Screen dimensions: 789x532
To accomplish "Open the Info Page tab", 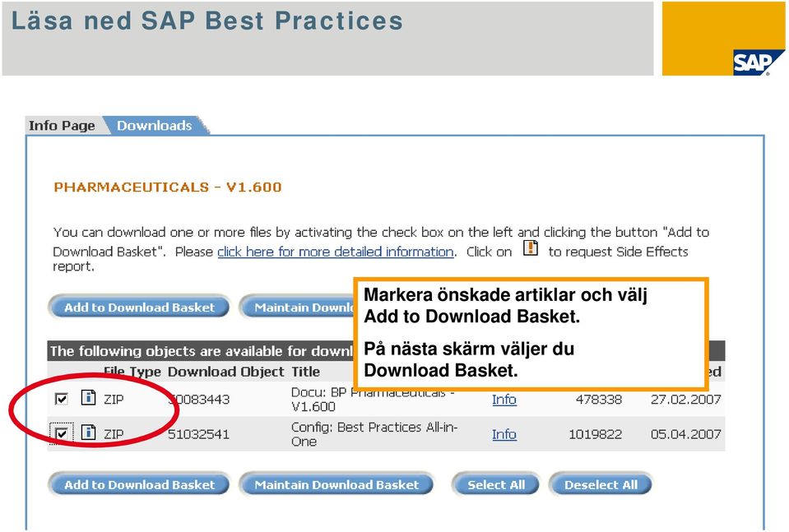I will tap(62, 126).
